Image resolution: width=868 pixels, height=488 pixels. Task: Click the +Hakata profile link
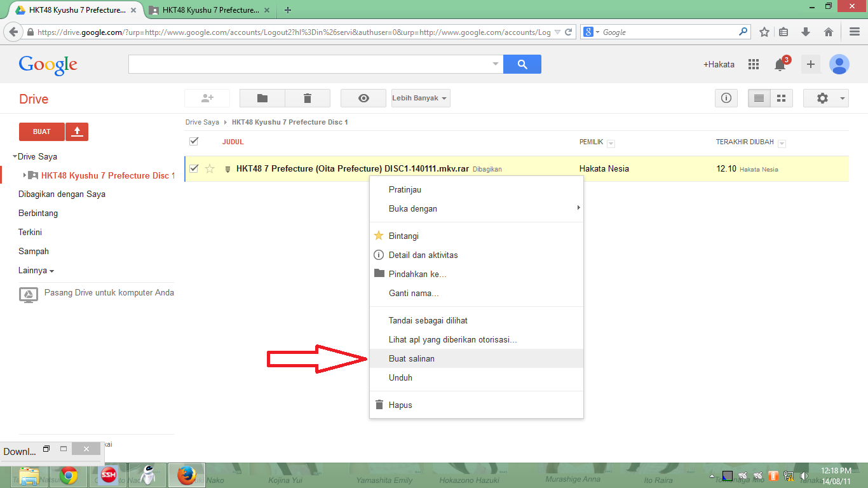pos(719,64)
